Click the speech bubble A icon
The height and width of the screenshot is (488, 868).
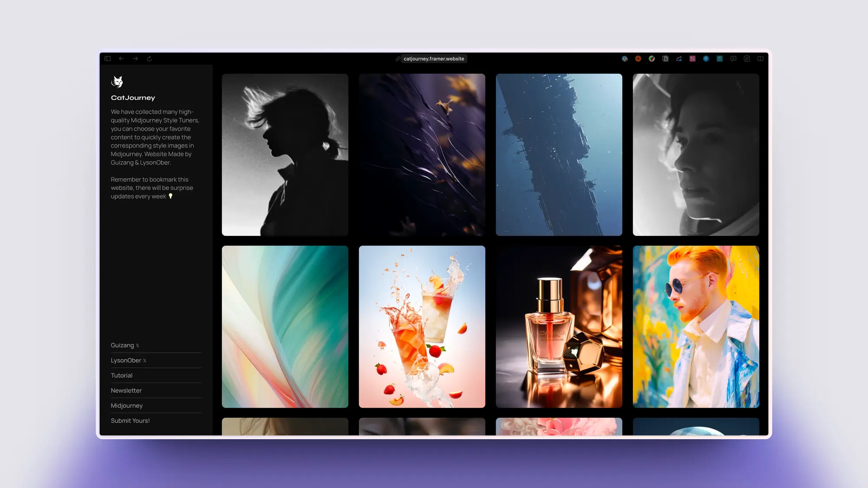(x=733, y=59)
